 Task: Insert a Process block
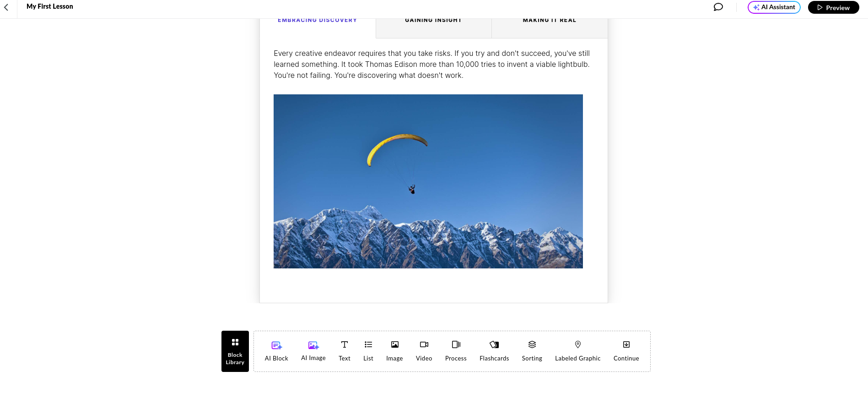click(456, 351)
